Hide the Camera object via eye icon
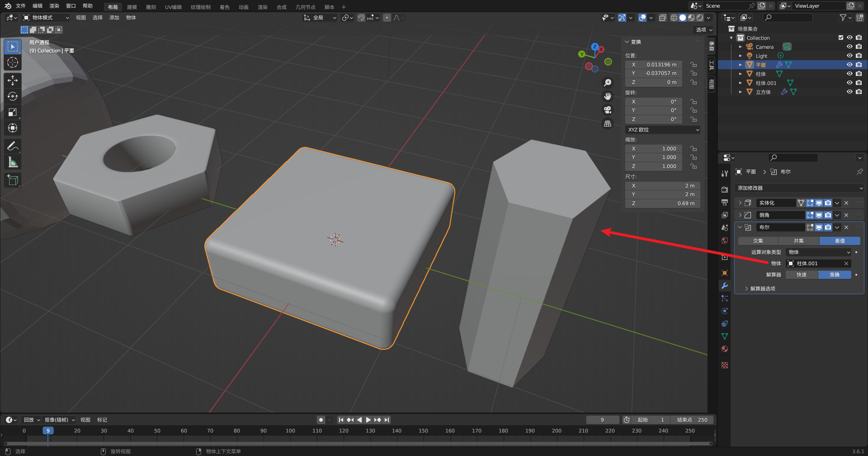 click(x=849, y=47)
